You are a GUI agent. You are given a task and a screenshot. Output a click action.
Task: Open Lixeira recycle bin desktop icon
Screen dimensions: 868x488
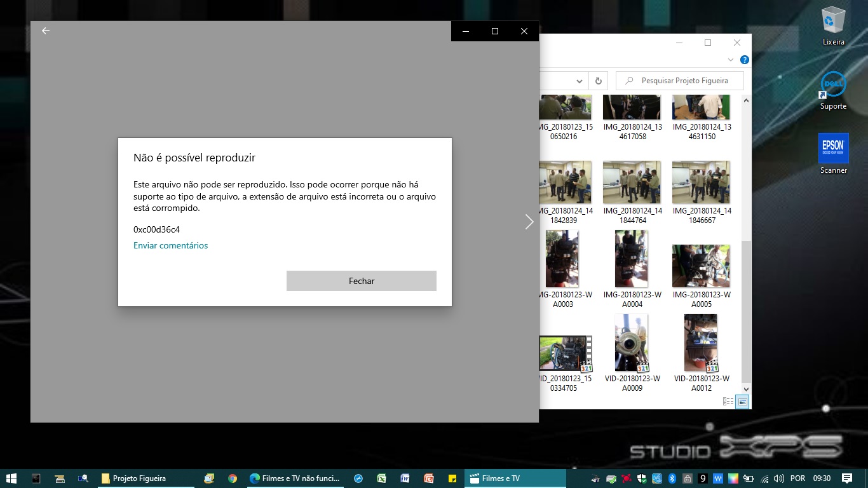click(833, 27)
